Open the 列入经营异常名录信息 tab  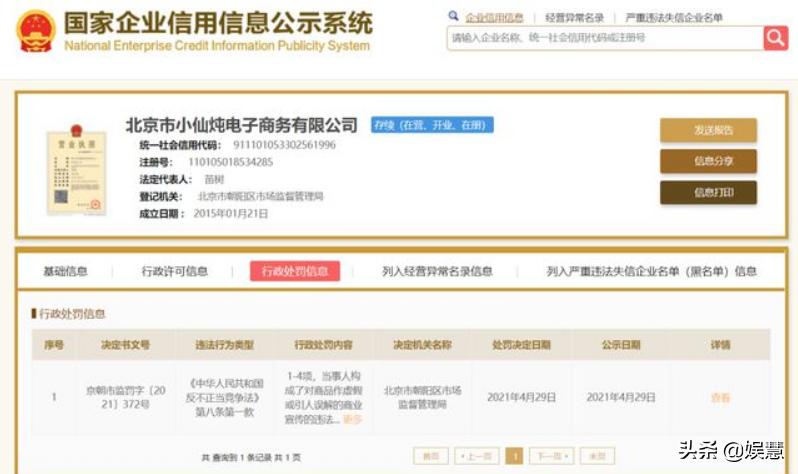pos(437,271)
